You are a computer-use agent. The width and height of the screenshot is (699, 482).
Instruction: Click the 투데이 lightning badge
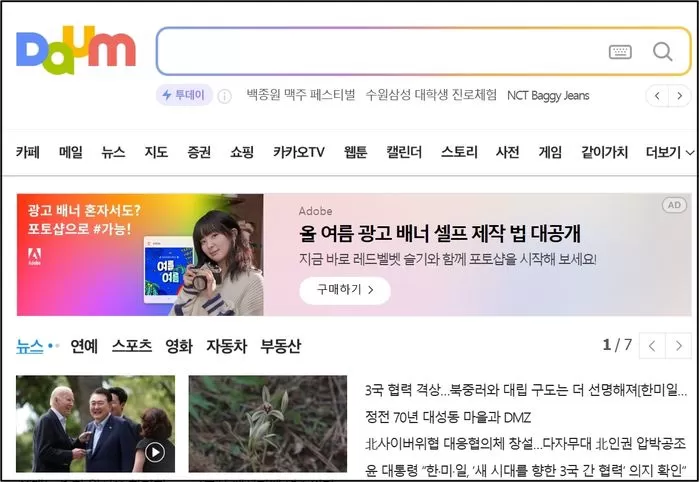coord(184,95)
